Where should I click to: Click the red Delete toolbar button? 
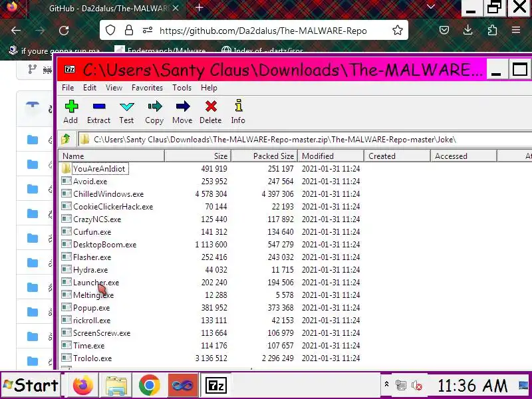(x=211, y=112)
